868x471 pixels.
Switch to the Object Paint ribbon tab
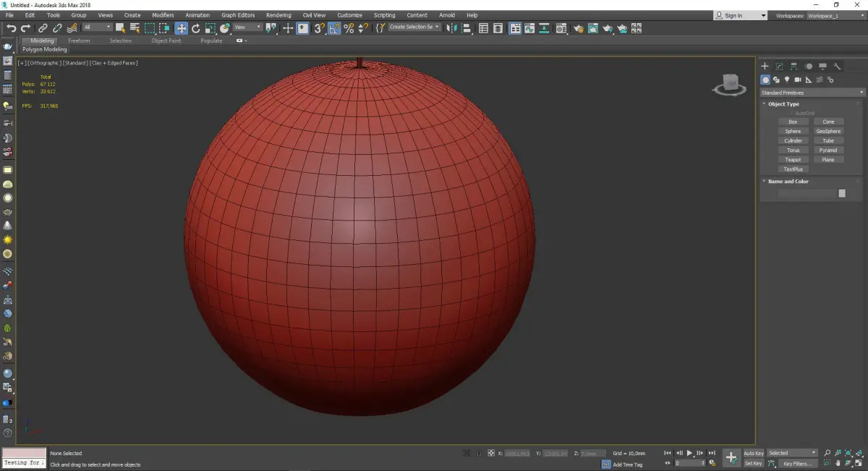click(x=166, y=41)
